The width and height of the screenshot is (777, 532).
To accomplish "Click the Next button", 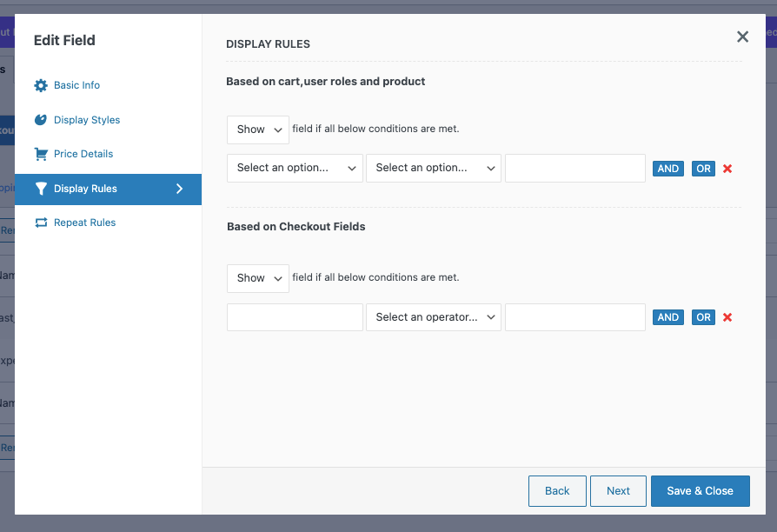I will tap(618, 491).
